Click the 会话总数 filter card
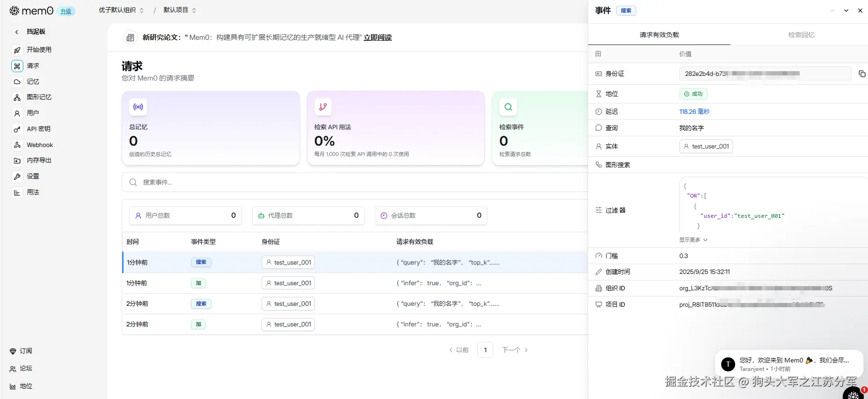The image size is (868, 399). coord(431,215)
